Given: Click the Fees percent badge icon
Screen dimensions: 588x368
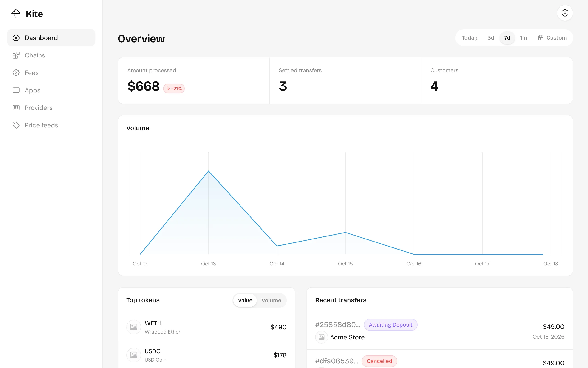Looking at the screenshot, I should [16, 73].
